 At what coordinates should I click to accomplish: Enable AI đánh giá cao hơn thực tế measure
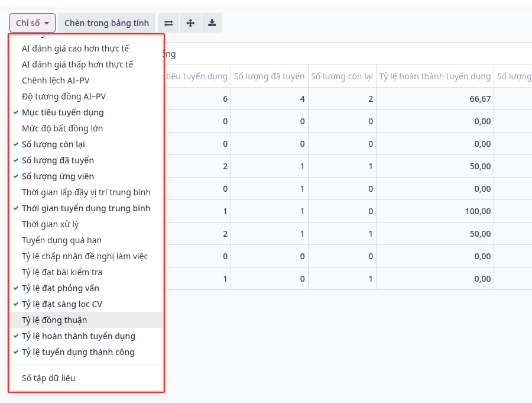pos(86,49)
